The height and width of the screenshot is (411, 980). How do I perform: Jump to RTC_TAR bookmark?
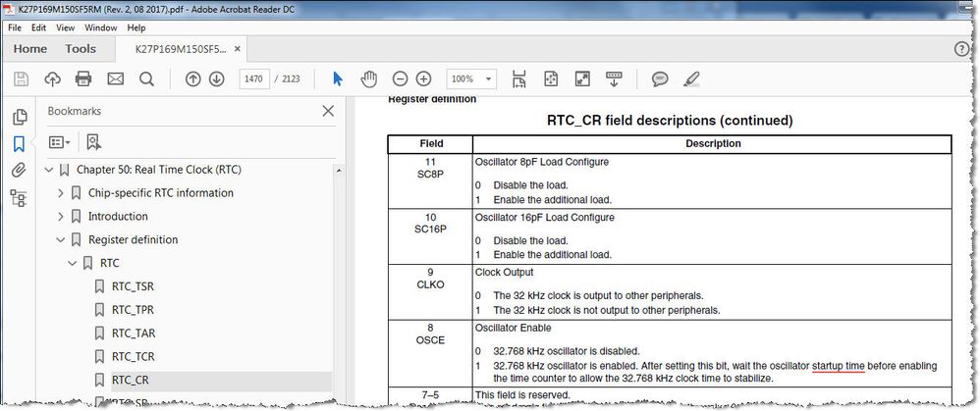coord(133,334)
